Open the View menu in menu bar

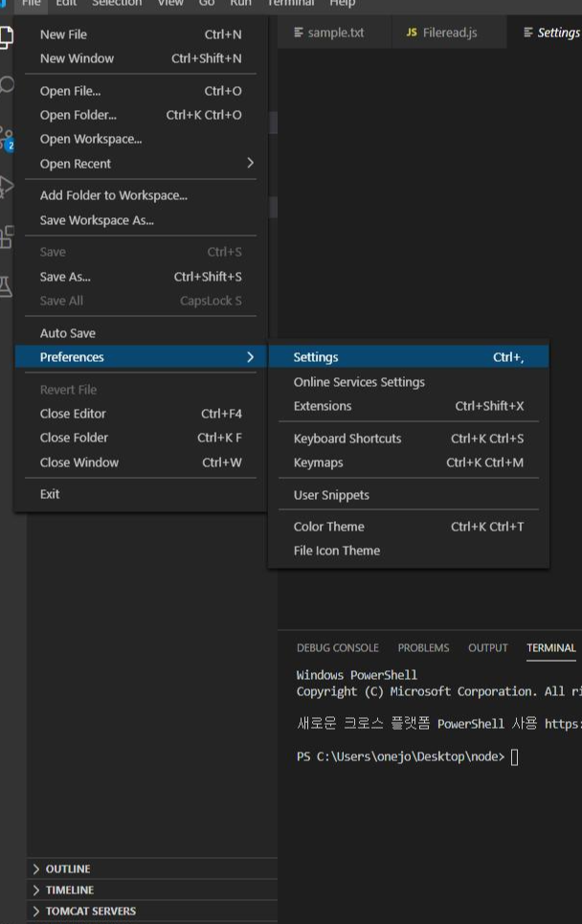coord(170,4)
